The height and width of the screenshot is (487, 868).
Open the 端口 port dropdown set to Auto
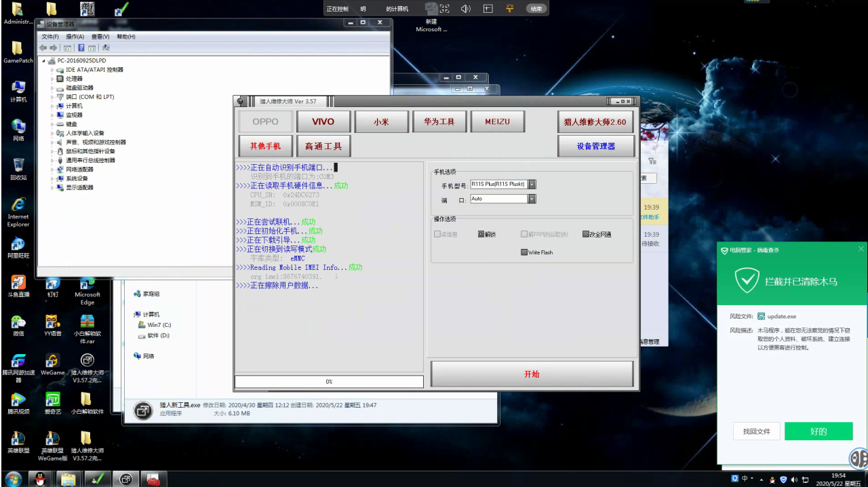(x=532, y=199)
